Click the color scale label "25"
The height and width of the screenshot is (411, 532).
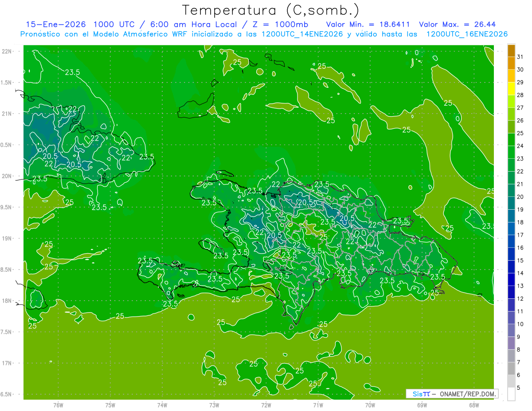coord(520,133)
